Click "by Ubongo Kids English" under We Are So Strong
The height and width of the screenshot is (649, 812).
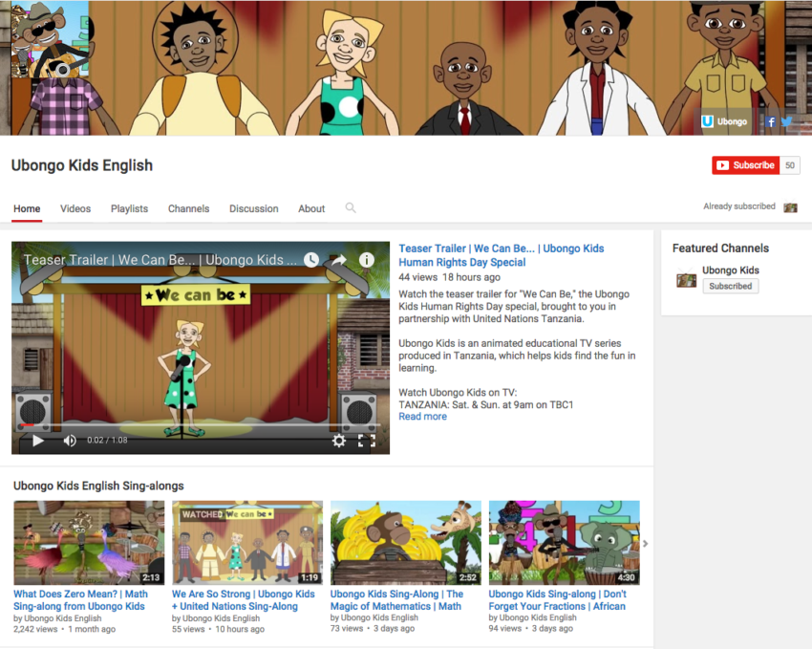pos(216,617)
